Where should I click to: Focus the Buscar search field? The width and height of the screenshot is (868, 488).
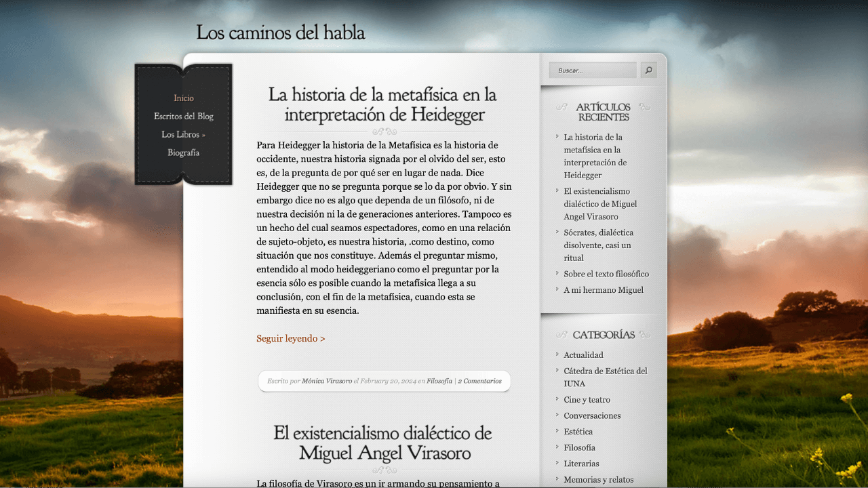593,70
